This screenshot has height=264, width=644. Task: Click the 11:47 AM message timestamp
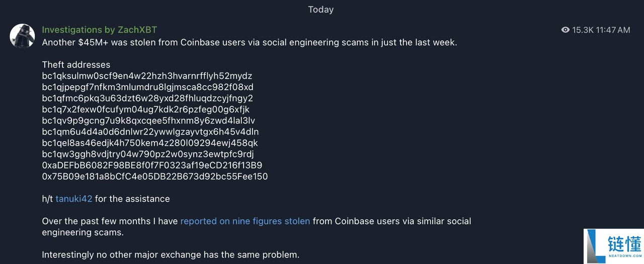click(613, 30)
